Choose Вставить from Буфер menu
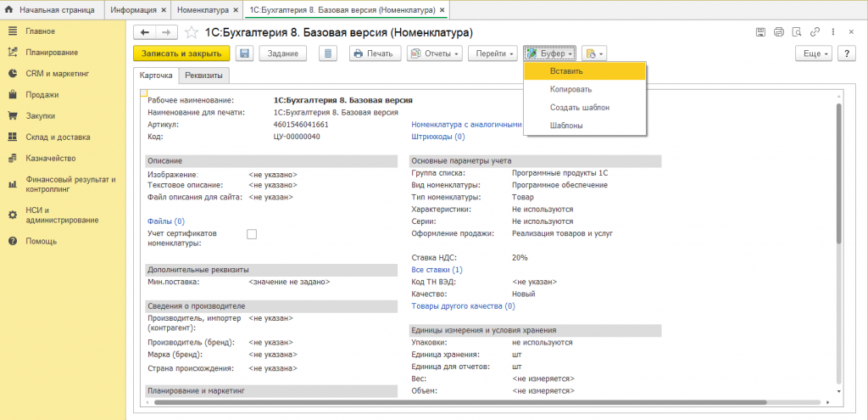 [585, 71]
